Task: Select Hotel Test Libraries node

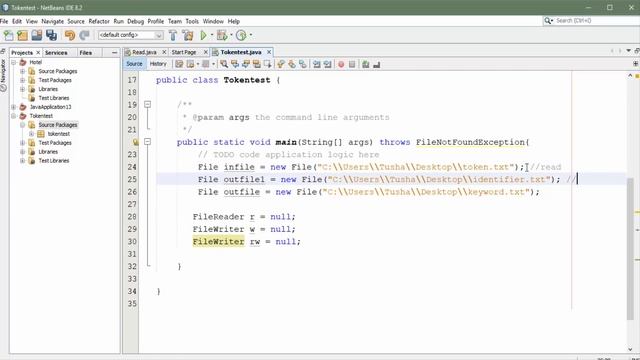Action: (x=54, y=98)
